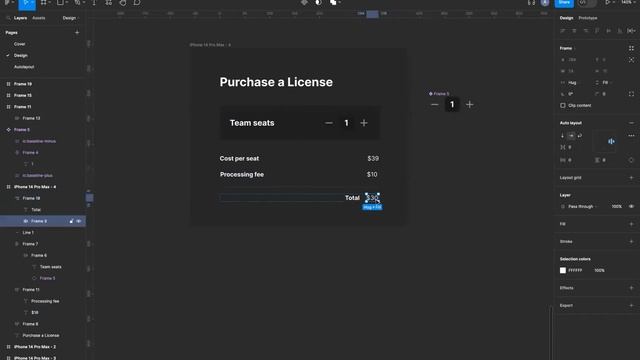Select the ic:baseline-minus layer
This screenshot has height=360, width=640.
point(39,141)
